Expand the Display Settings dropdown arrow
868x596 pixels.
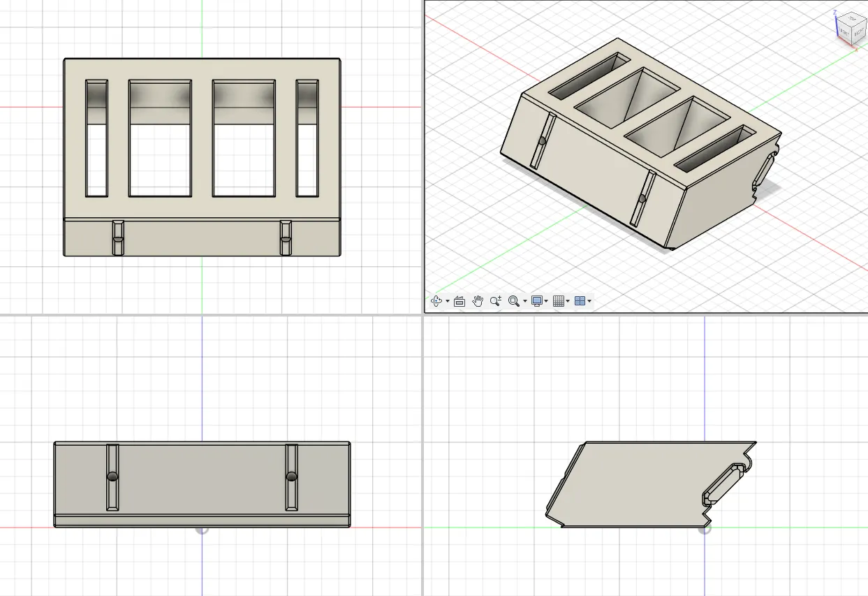pyautogui.click(x=546, y=301)
